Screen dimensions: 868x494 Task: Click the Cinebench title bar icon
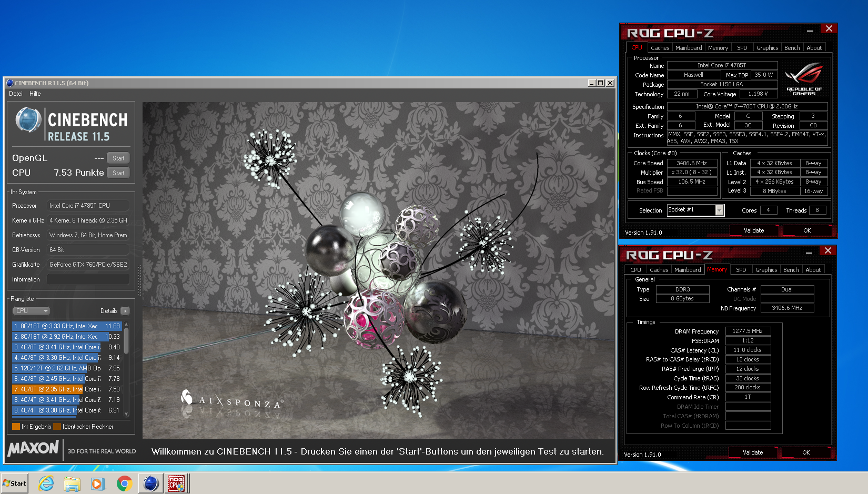click(9, 83)
